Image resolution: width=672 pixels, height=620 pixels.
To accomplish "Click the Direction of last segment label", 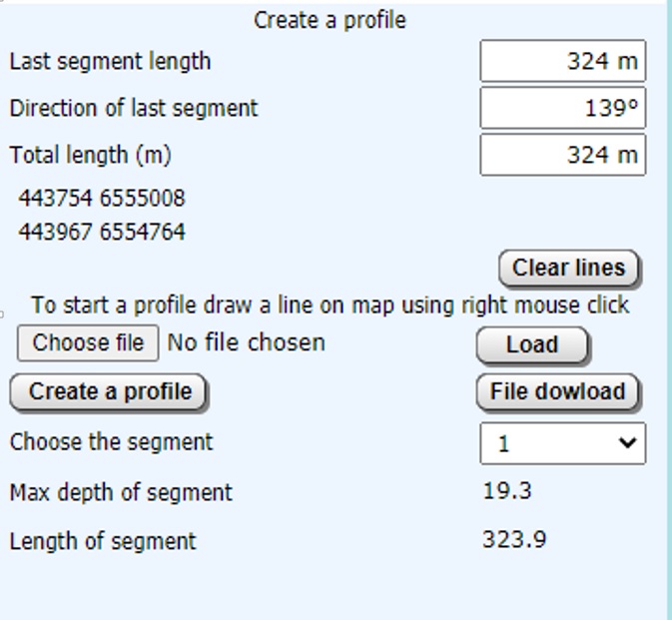I will tap(134, 108).
